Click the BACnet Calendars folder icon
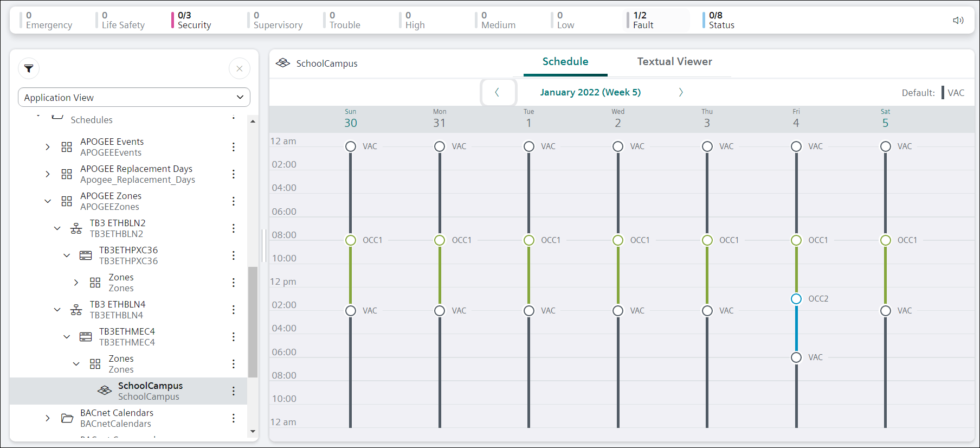Image resolution: width=980 pixels, height=448 pixels. pos(67,418)
